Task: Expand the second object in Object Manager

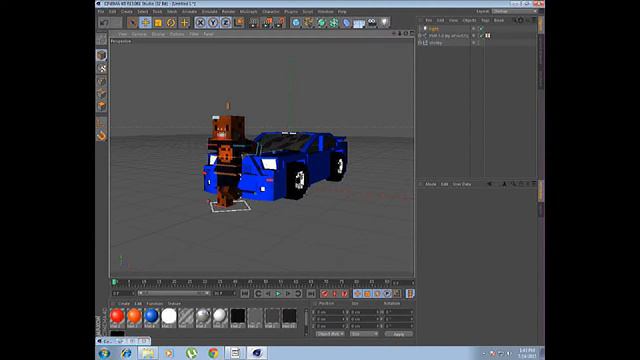Action: (x=420, y=36)
